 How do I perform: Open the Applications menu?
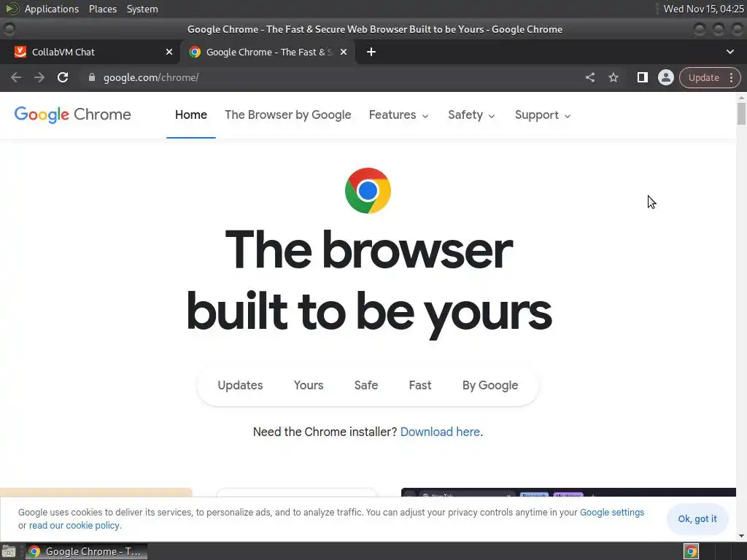tap(52, 9)
